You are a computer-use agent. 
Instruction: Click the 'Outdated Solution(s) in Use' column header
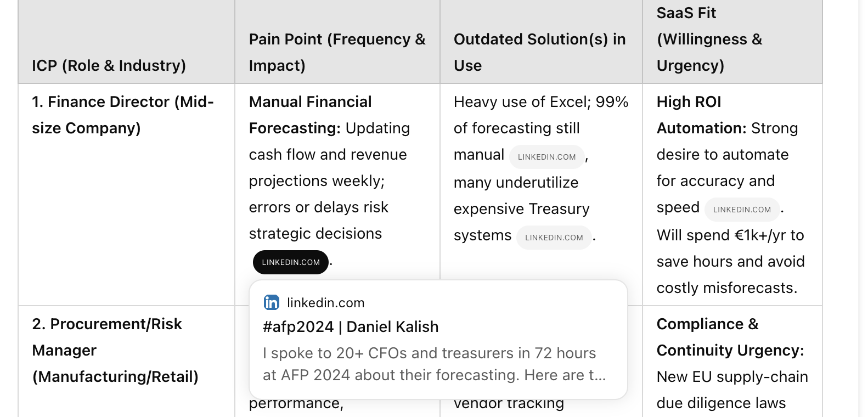coord(540,52)
